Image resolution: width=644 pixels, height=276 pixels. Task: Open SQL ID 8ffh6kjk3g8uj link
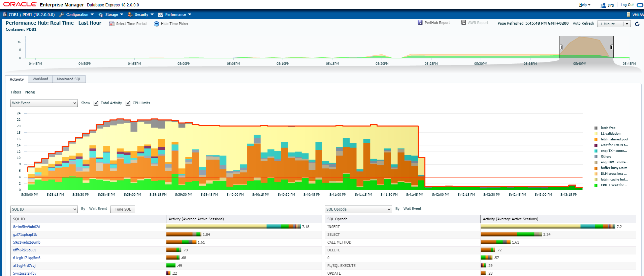click(24, 250)
